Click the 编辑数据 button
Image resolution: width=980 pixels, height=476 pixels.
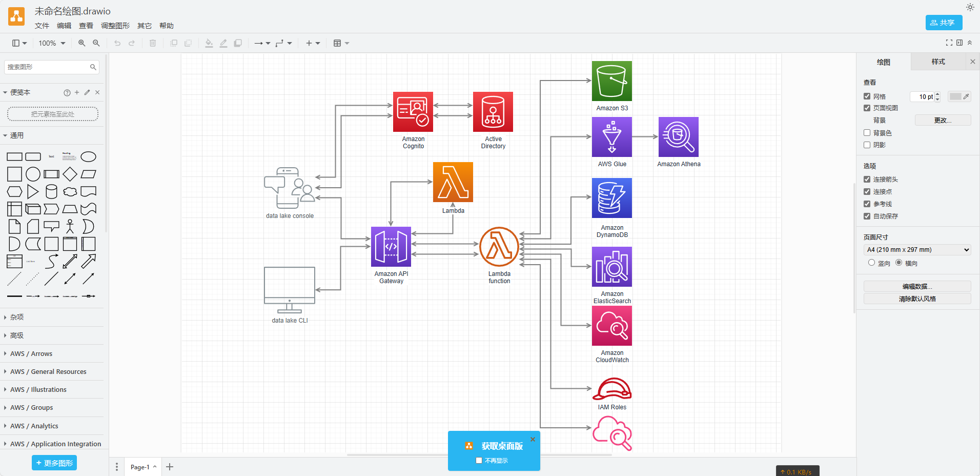point(917,286)
